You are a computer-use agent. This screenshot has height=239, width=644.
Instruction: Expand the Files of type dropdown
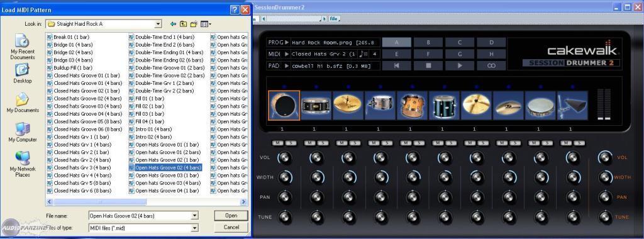click(195, 228)
